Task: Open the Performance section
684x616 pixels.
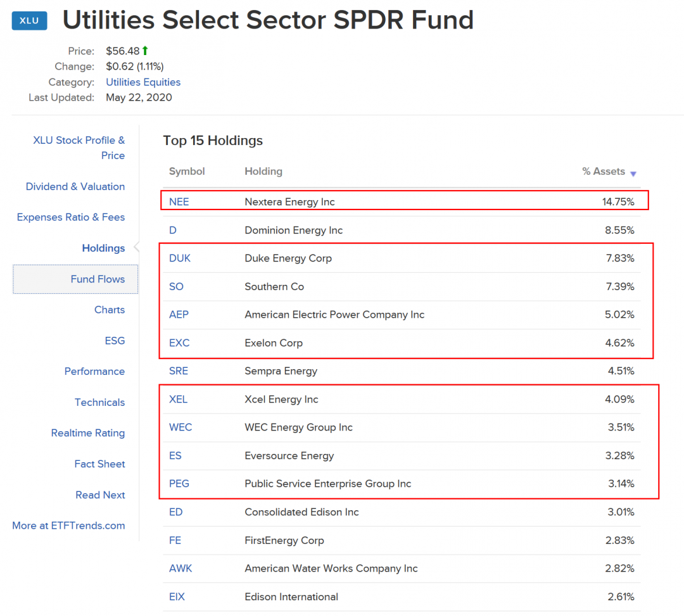Action: (x=94, y=372)
